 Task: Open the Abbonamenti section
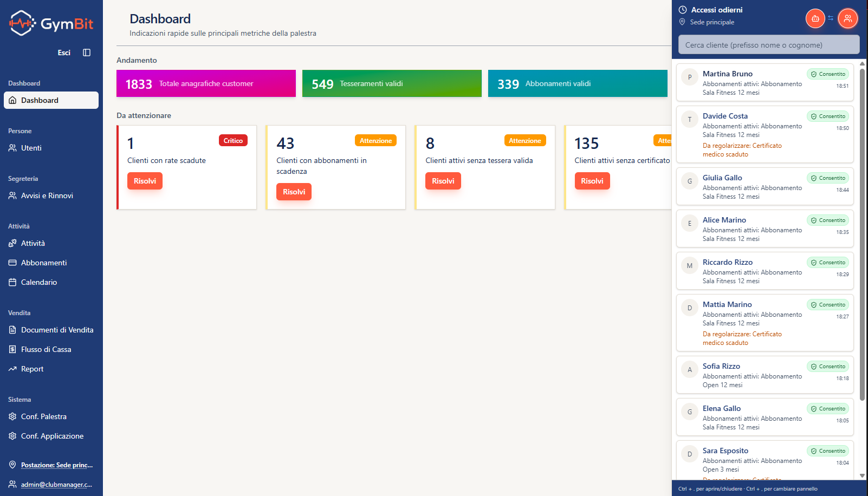coord(51,263)
